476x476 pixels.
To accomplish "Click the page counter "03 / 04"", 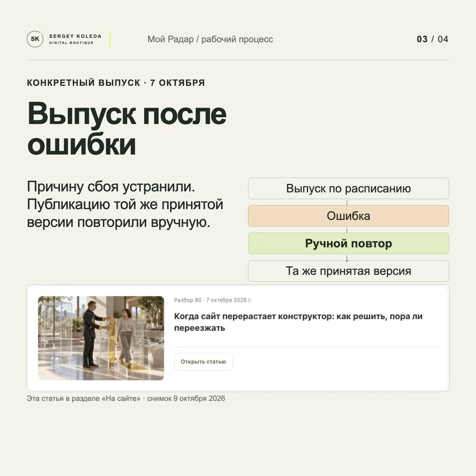I will pyautogui.click(x=432, y=39).
